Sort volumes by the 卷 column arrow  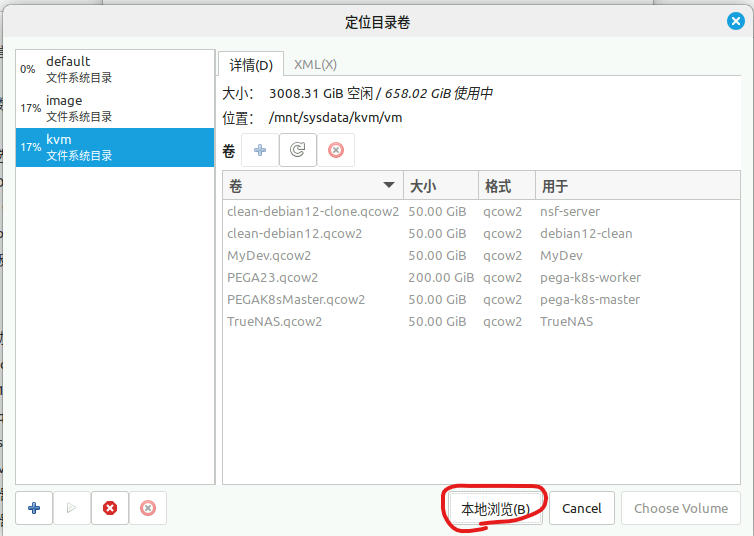[388, 186]
